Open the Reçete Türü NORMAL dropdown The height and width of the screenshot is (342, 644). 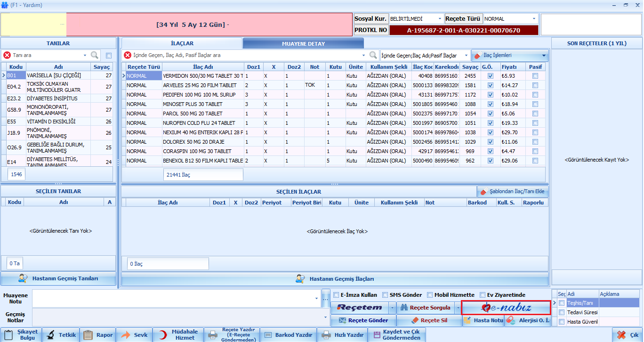[534, 19]
